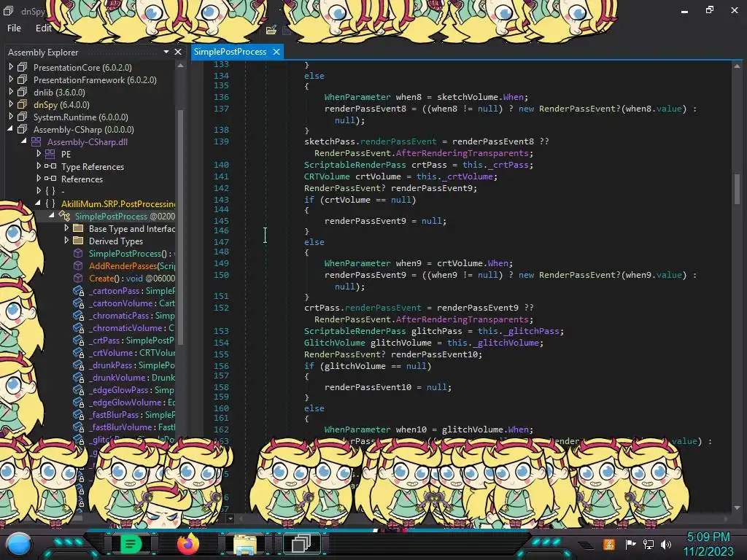Open File Explorer from the taskbar
This screenshot has height=560, width=747.
point(245,544)
